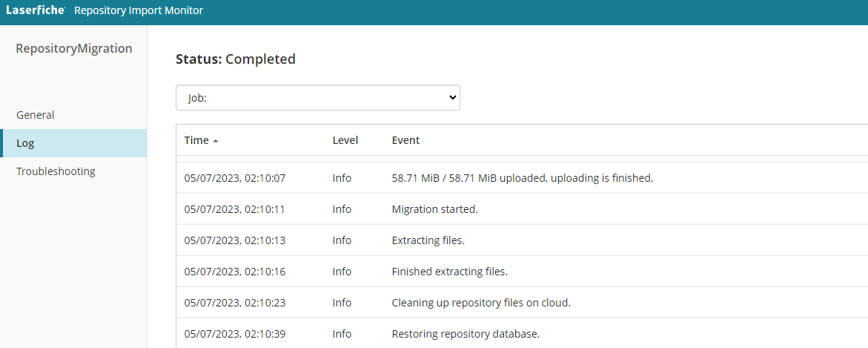Image resolution: width=868 pixels, height=348 pixels.
Task: Select the Log sidebar item
Action: point(73,143)
